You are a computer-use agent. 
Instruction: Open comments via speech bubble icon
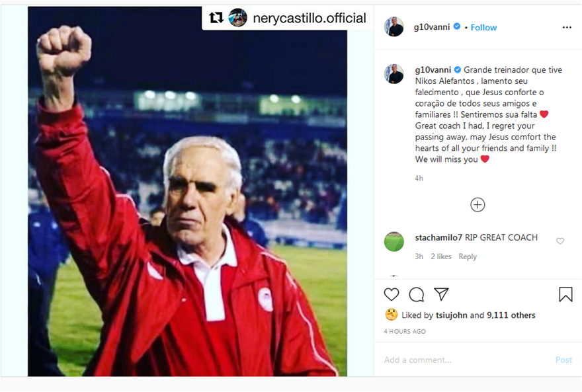click(x=417, y=294)
